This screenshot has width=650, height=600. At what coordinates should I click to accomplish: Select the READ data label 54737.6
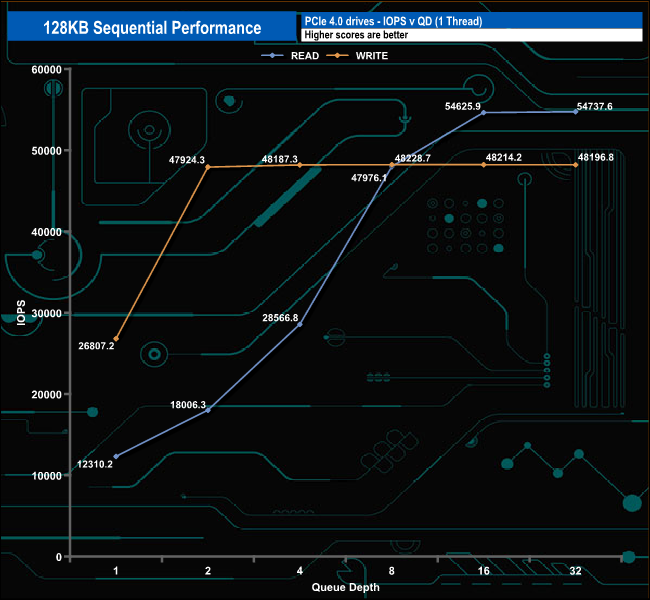tap(594, 107)
